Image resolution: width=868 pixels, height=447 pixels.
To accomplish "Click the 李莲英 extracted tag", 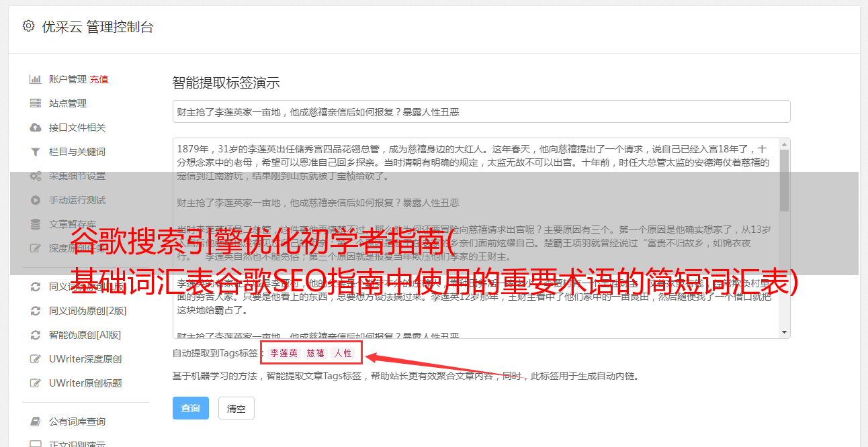I will click(284, 353).
